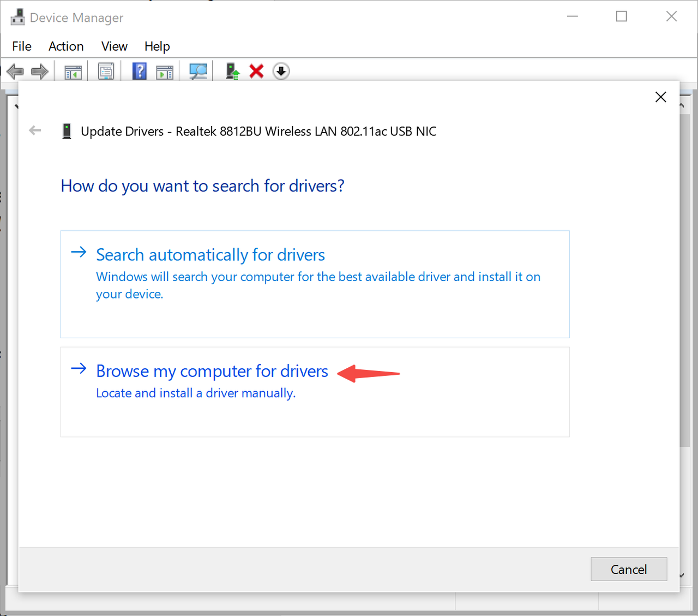Click Scan for hardware changes icon
This screenshot has height=616, width=698.
(x=198, y=71)
